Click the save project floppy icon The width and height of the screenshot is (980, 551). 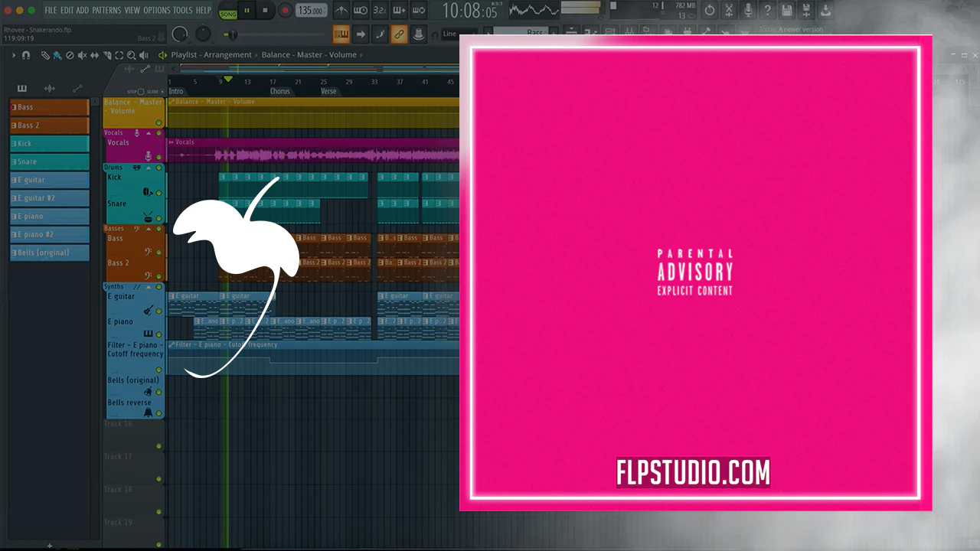point(786,11)
